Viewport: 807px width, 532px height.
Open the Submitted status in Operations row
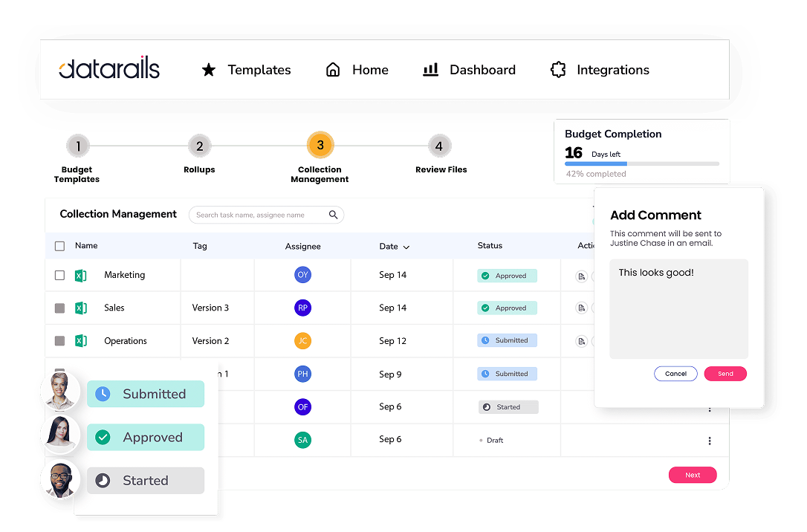click(507, 340)
